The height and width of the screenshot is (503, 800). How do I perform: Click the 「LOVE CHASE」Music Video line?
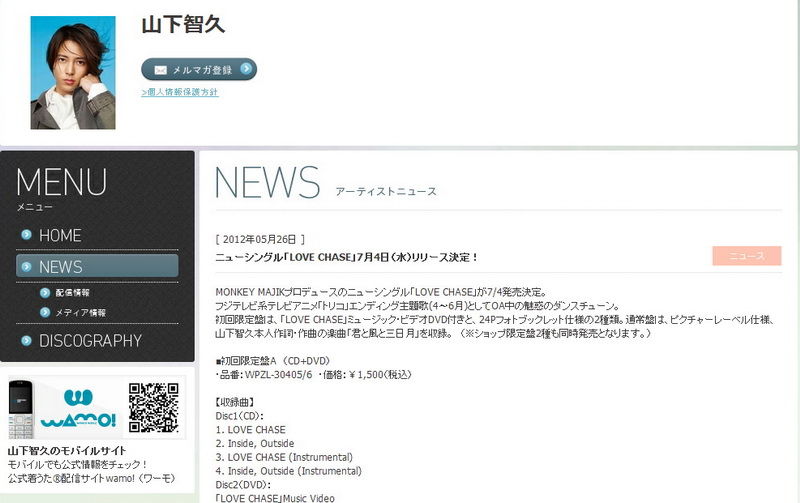point(275,498)
